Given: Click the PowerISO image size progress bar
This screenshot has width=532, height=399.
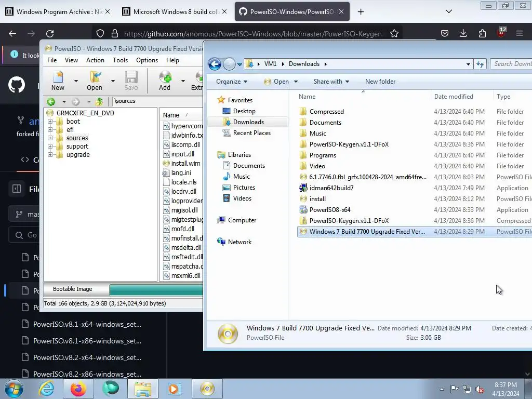Looking at the screenshot, I should point(156,289).
